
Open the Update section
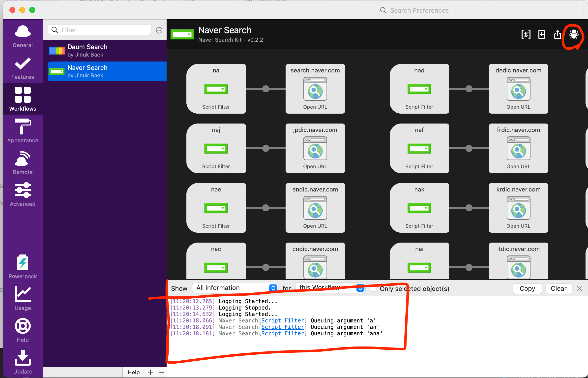click(x=23, y=362)
